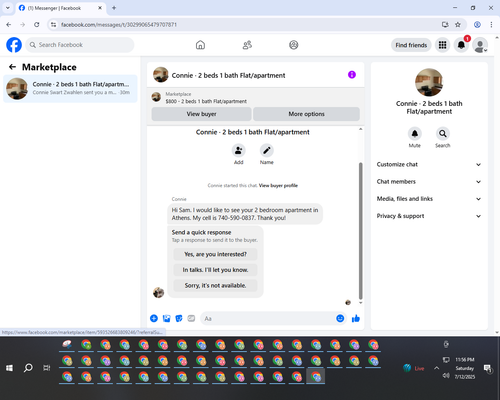
Task: Expand Media, files and links section
Action: (429, 199)
